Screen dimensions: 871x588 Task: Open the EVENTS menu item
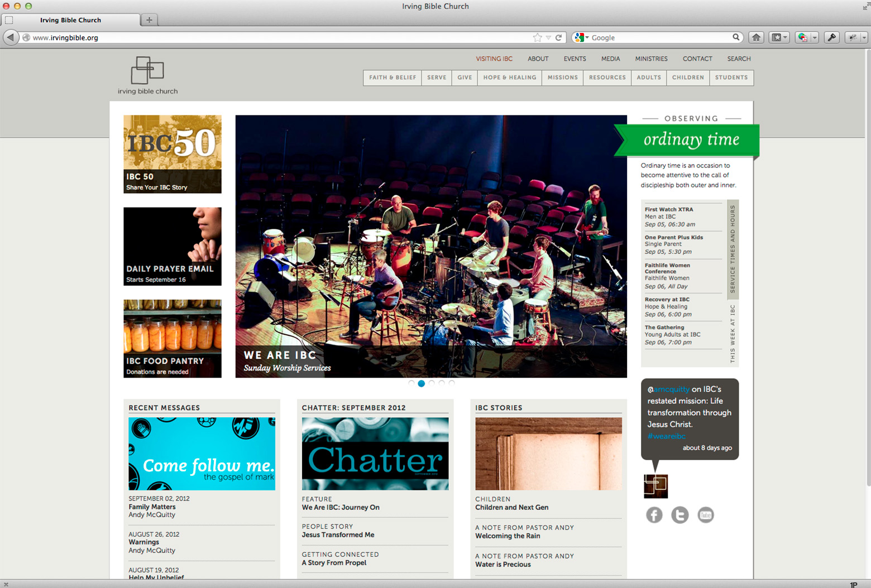575,59
